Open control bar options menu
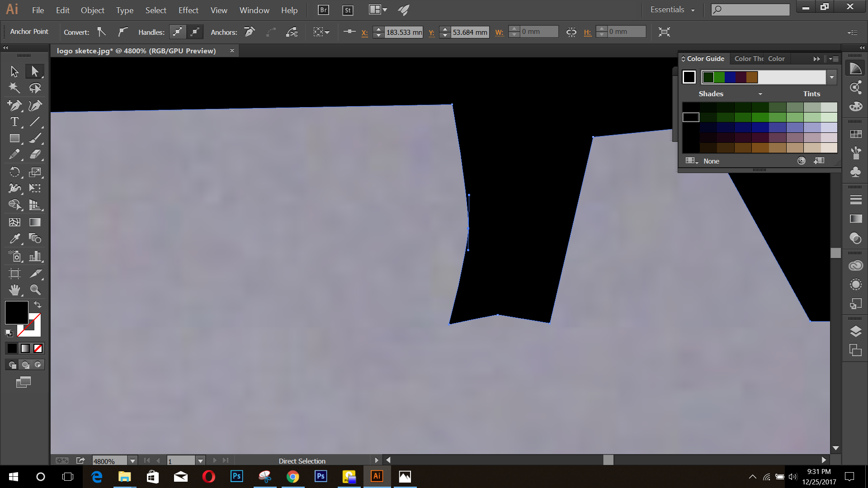Image resolution: width=868 pixels, height=488 pixels. coord(852,32)
